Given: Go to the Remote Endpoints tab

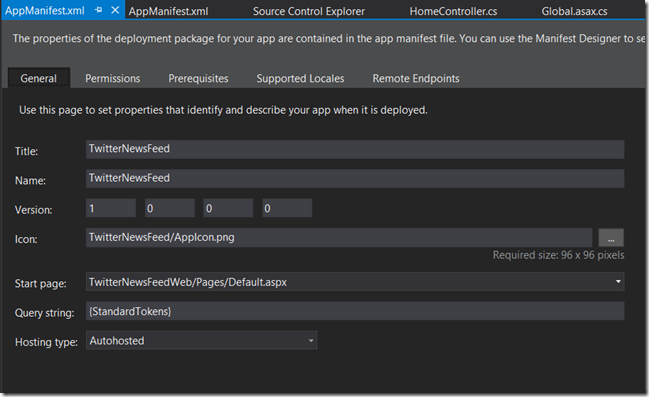Looking at the screenshot, I should point(416,78).
